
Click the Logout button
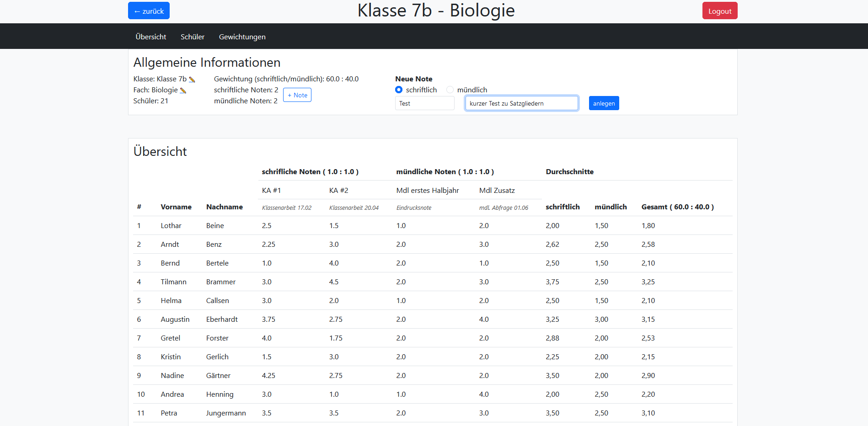(x=719, y=10)
